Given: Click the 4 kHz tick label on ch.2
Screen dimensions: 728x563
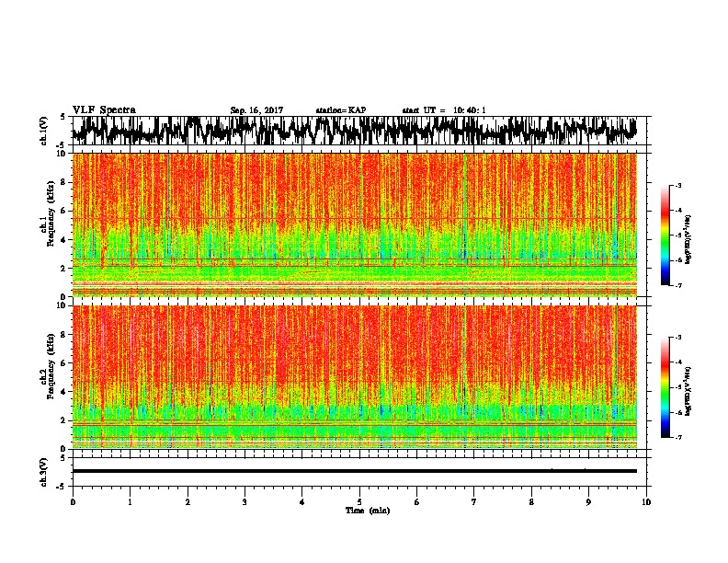Looking at the screenshot, I should [x=63, y=392].
